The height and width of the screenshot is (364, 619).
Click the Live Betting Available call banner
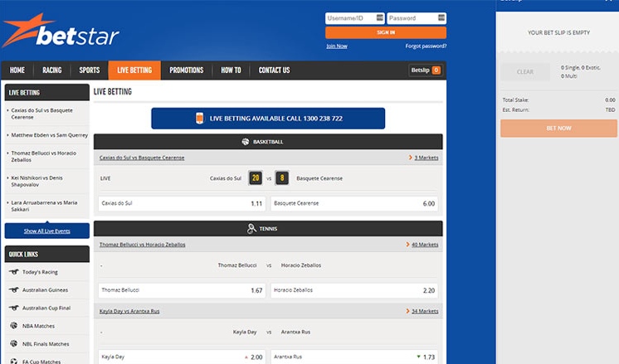coord(268,119)
